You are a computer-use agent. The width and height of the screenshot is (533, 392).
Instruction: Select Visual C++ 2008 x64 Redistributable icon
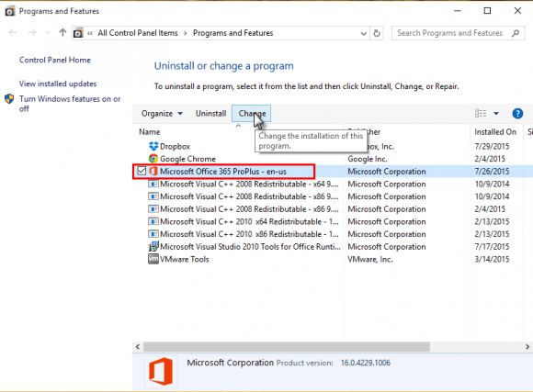pos(153,184)
